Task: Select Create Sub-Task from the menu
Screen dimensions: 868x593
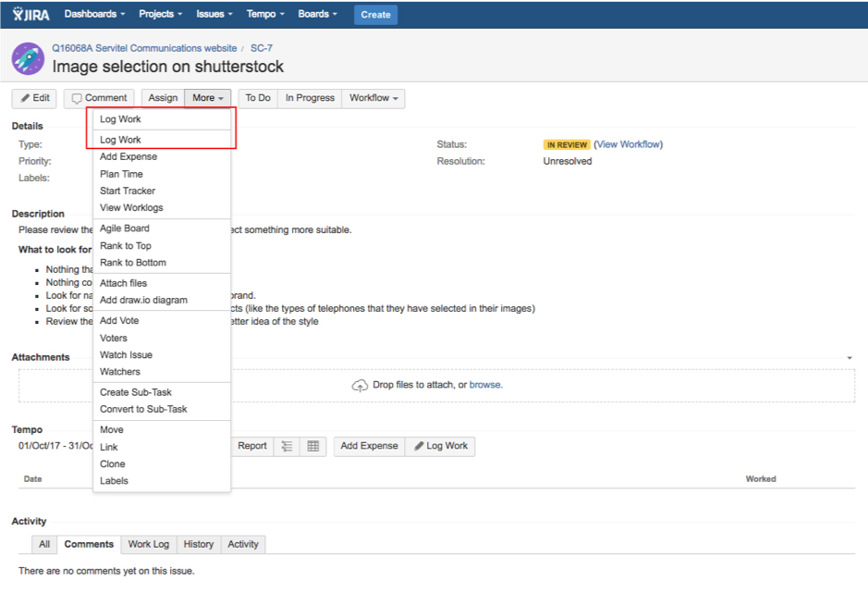Action: [x=136, y=392]
